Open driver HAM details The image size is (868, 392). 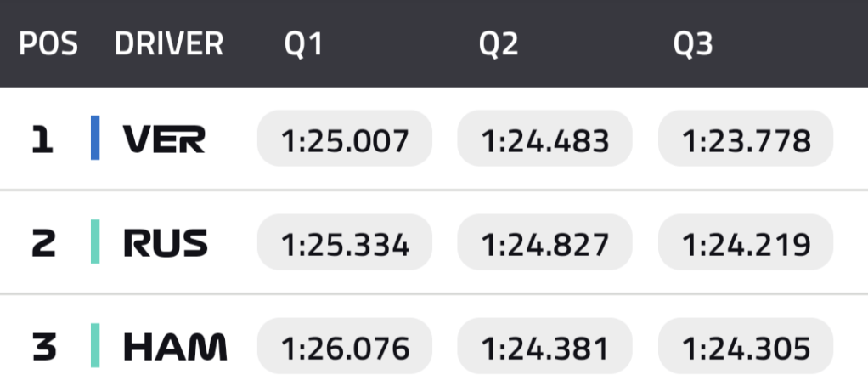[175, 347]
